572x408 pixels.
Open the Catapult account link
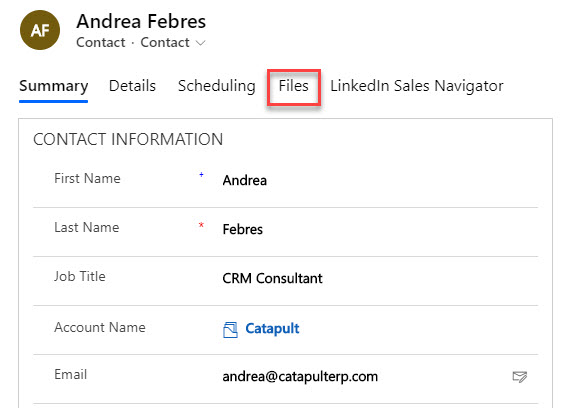pyautogui.click(x=272, y=328)
